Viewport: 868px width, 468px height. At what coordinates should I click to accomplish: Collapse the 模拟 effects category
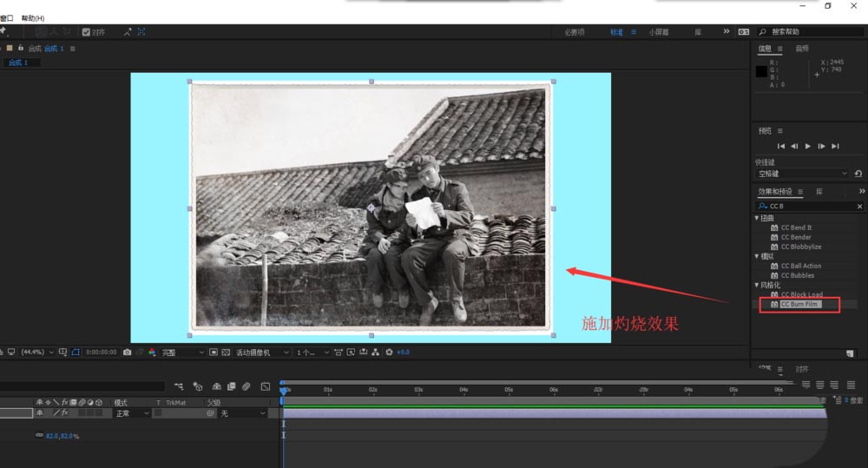click(x=757, y=256)
